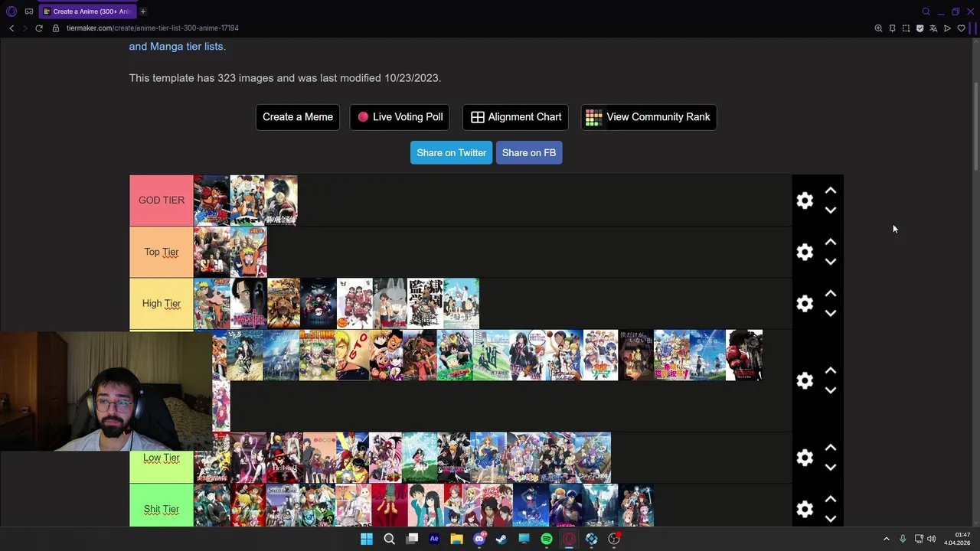Open Discord from taskbar
Viewport: 980px width, 551px height.
[x=479, y=539]
